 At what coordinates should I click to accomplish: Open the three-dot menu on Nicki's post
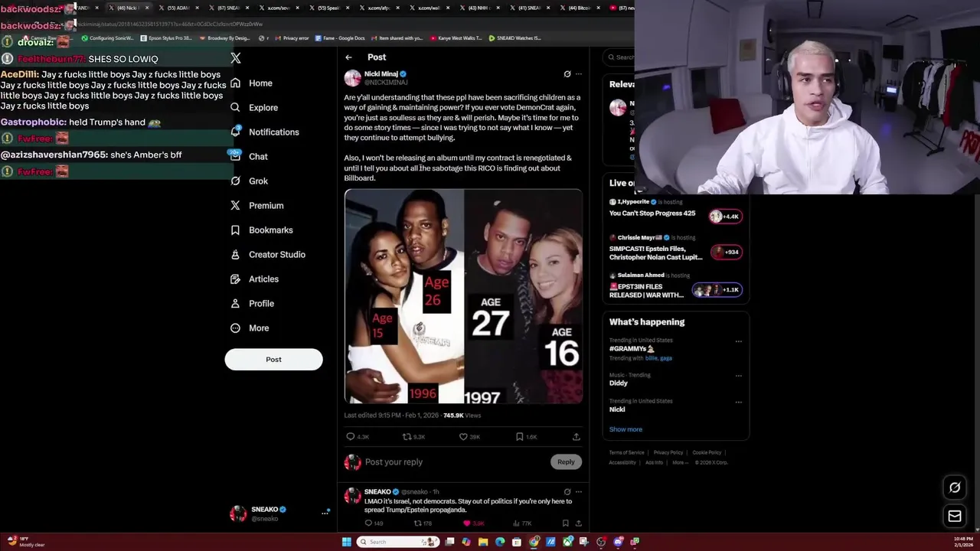[x=579, y=74]
